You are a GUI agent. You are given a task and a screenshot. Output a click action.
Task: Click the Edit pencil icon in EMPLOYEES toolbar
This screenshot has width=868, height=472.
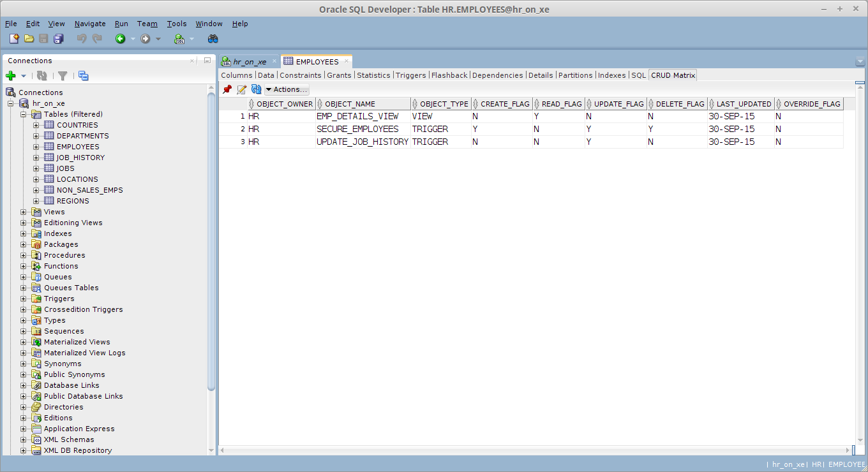click(x=242, y=89)
